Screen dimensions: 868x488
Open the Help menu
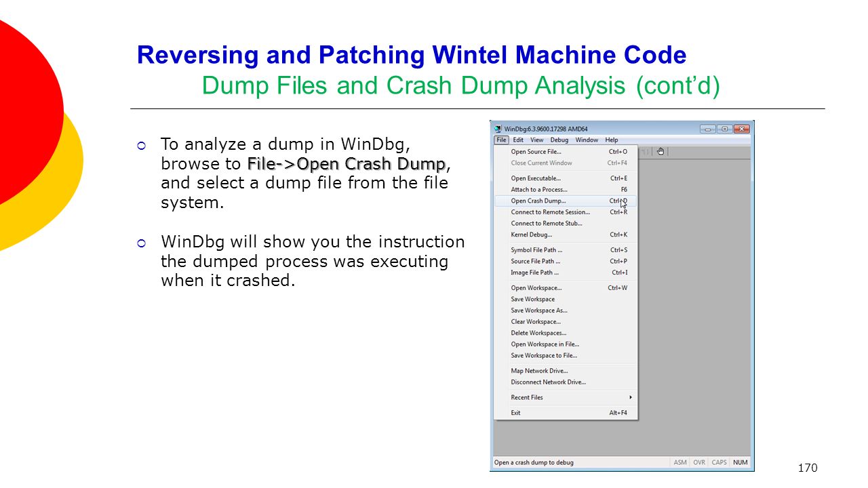(x=612, y=140)
